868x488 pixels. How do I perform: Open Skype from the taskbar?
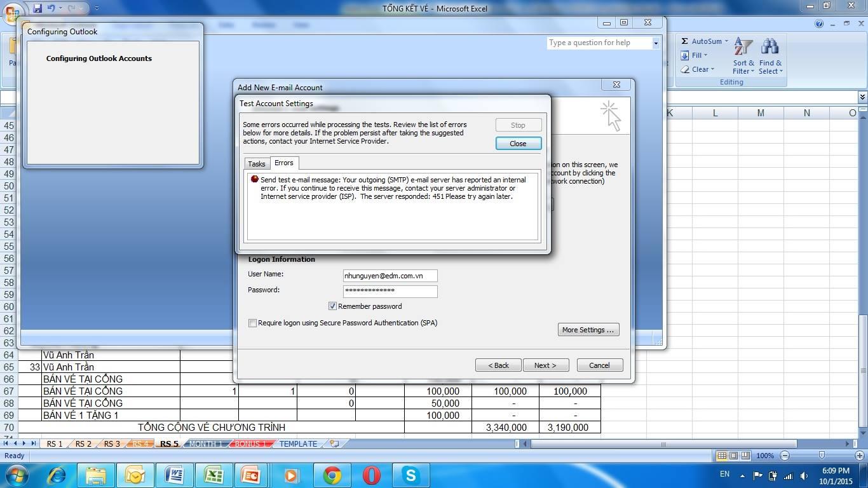point(410,475)
